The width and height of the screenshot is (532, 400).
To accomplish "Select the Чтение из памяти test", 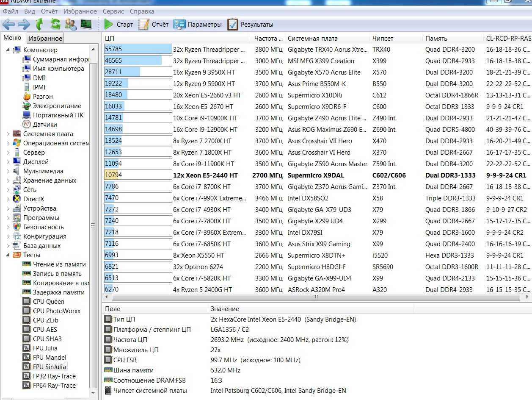I will click(59, 264).
